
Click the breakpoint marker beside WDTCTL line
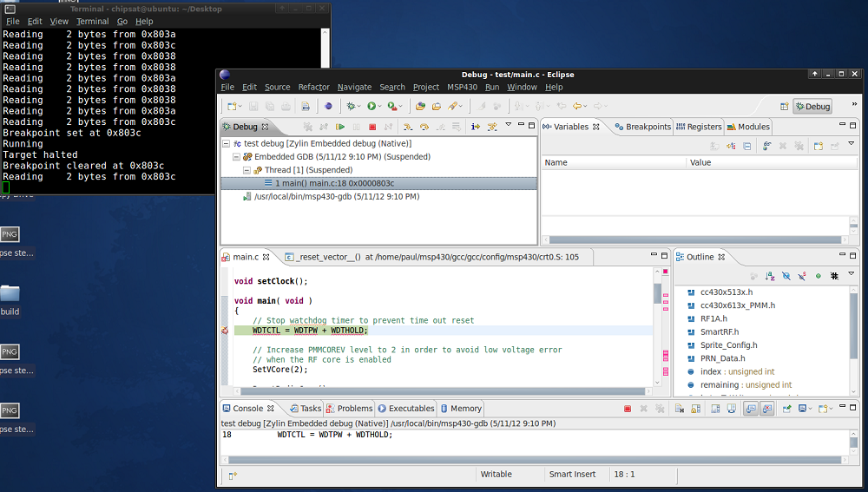tap(225, 331)
